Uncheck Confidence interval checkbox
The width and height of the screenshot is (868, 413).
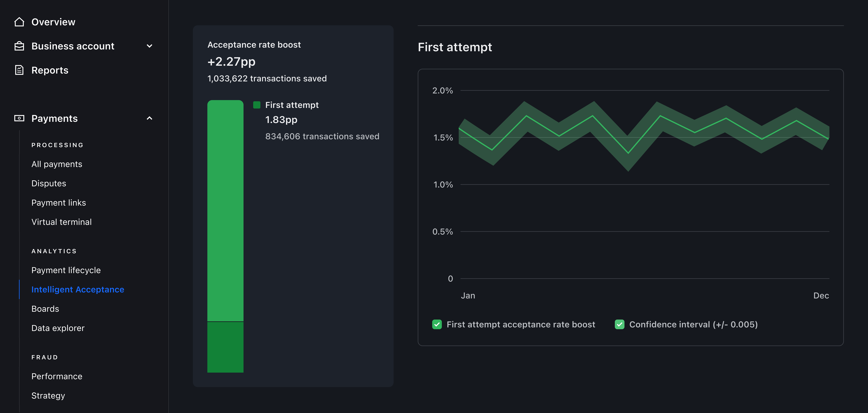pos(620,324)
